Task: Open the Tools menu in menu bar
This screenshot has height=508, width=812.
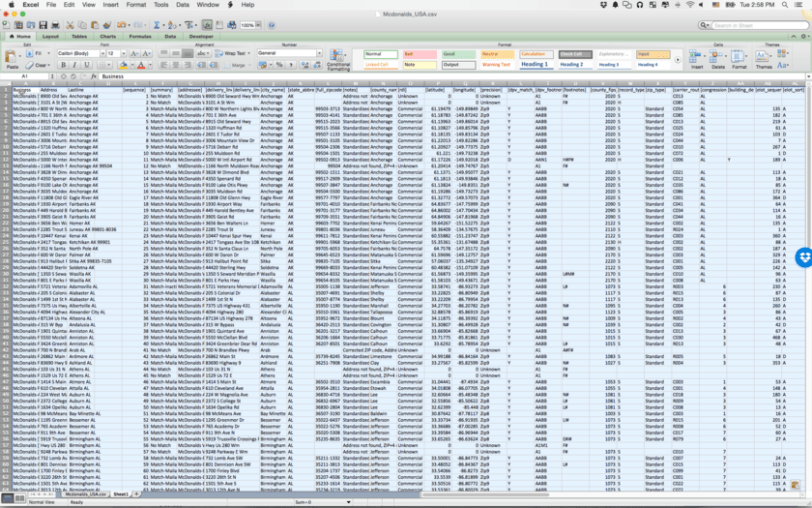Action: click(x=161, y=5)
